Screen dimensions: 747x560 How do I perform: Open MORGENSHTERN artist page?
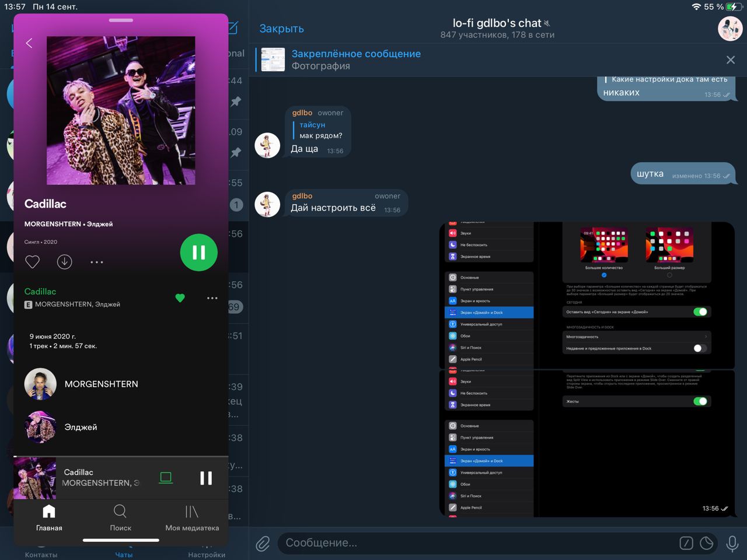[x=81, y=384]
